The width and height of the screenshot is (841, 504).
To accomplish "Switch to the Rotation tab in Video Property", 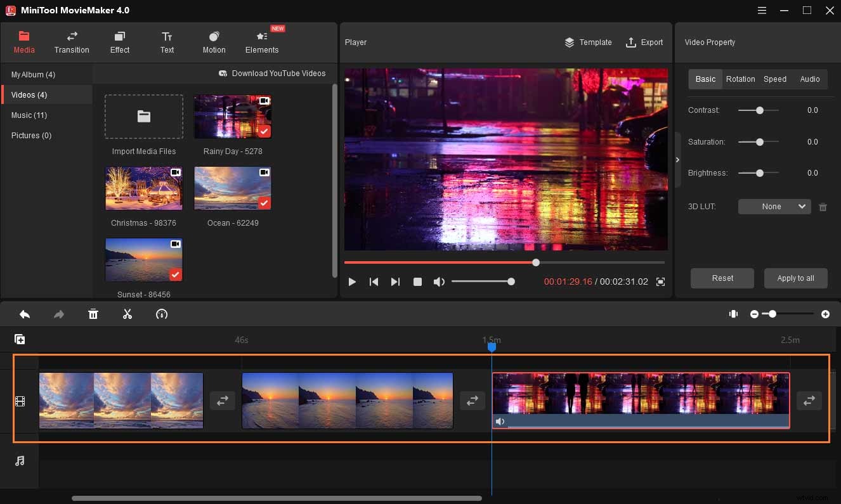I will tap(740, 79).
